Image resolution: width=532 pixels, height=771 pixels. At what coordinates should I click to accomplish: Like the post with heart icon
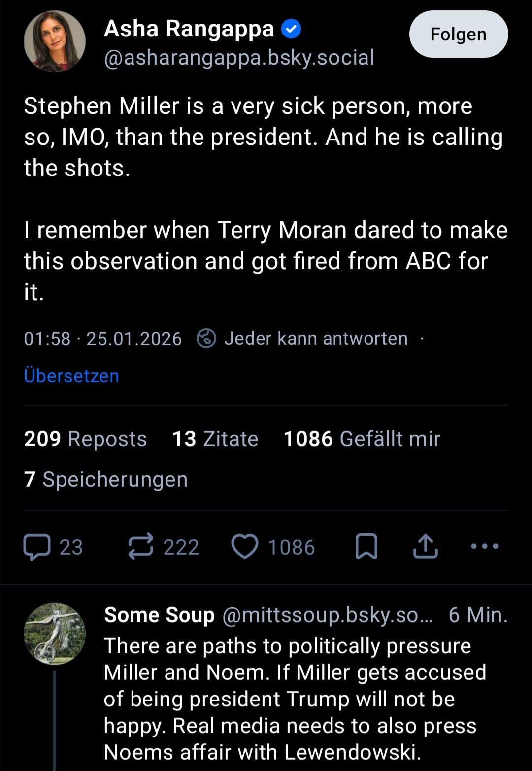click(245, 547)
